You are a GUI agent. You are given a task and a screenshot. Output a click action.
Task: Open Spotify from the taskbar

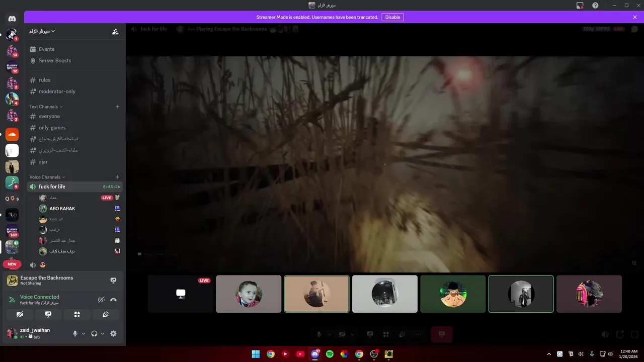pyautogui.click(x=330, y=354)
